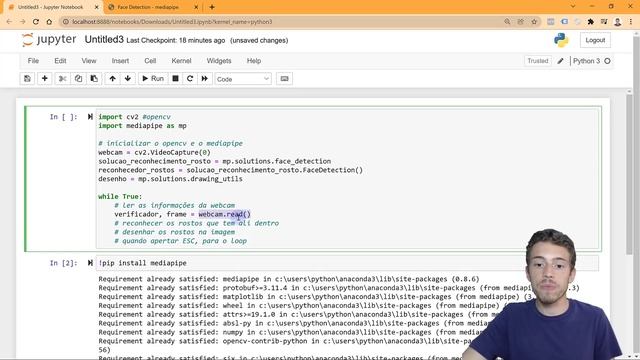Image resolution: width=640 pixels, height=360 pixels.
Task: Paste cells below icon
Action: [94, 79]
